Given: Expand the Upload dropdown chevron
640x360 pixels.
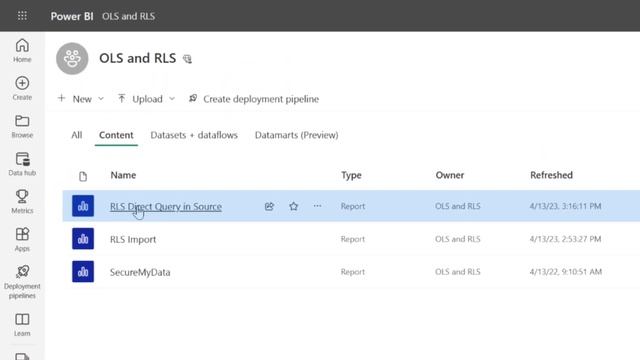Looking at the screenshot, I should (x=172, y=99).
